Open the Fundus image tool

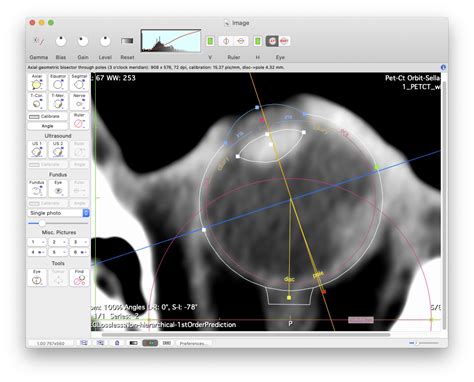[37, 189]
